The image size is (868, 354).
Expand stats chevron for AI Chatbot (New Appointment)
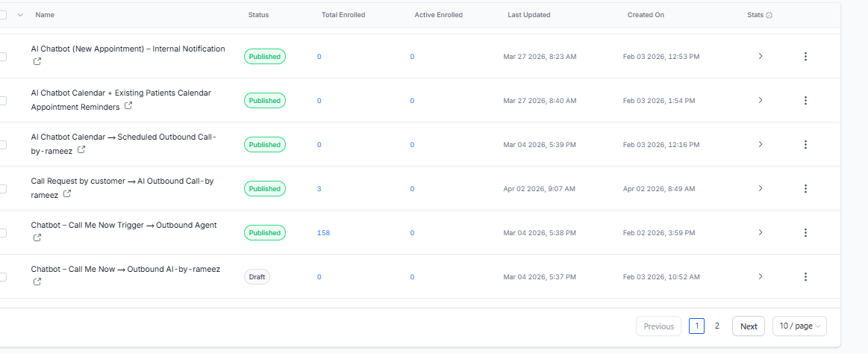(761, 56)
